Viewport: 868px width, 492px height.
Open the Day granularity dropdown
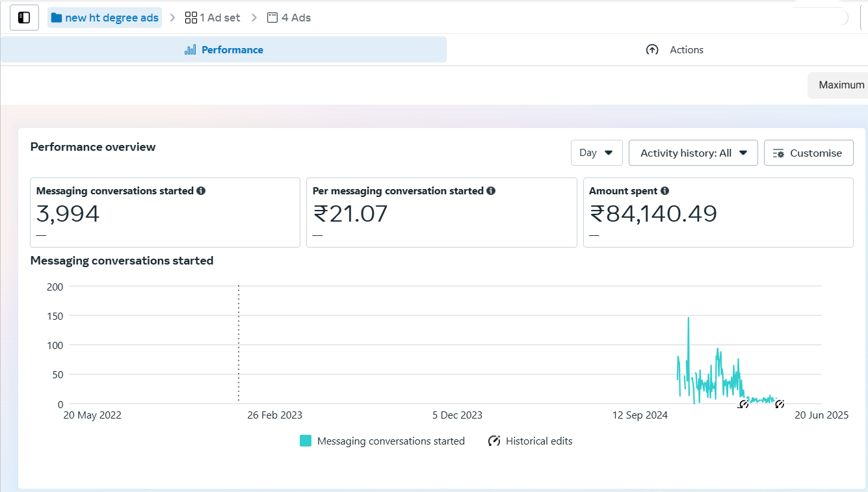coord(596,153)
